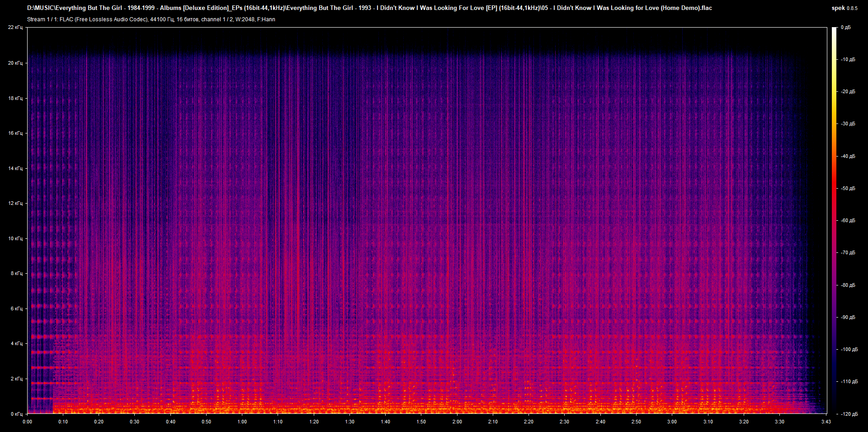Click the '14 кГц' frequency axis label
This screenshot has width=868, height=432.
pos(15,168)
